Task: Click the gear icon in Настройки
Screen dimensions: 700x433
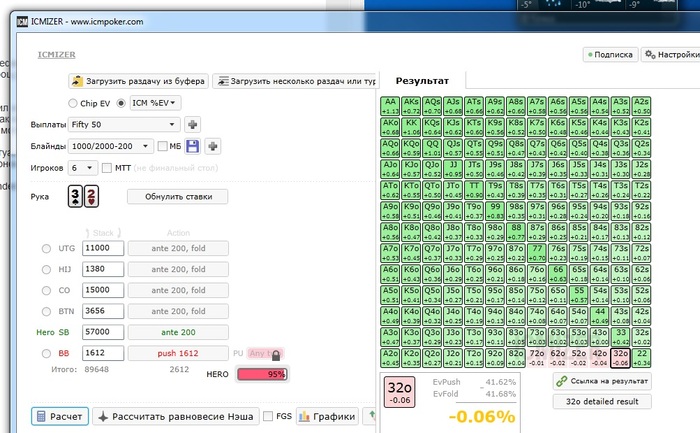Action: click(650, 54)
